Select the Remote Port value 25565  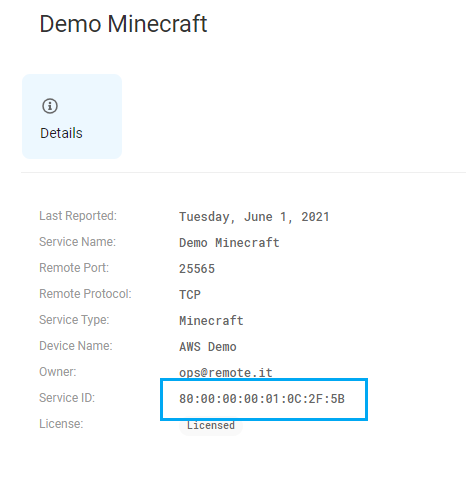[197, 269]
